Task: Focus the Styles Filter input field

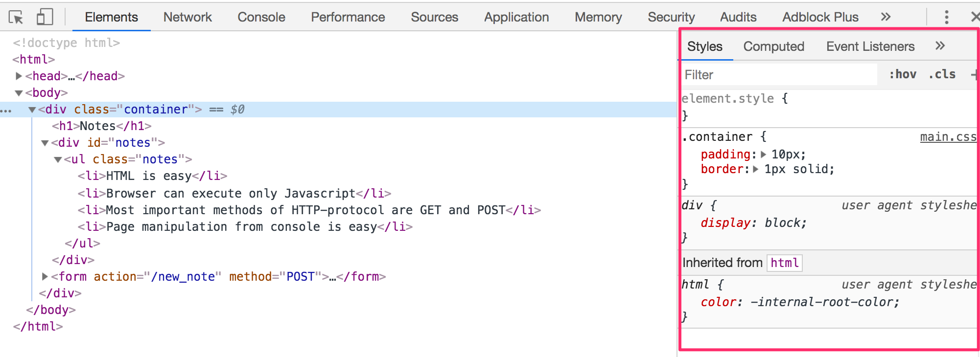Action: (779, 75)
